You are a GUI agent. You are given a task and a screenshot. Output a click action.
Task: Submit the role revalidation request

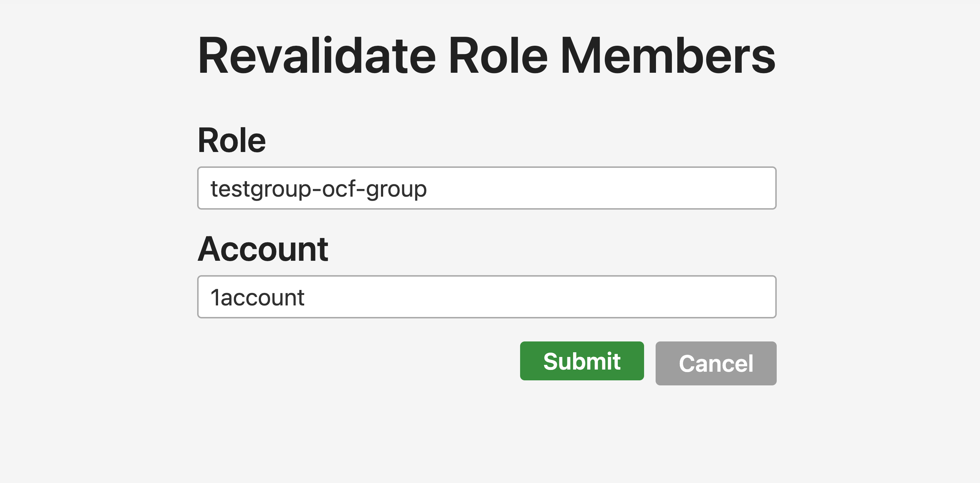click(x=582, y=361)
